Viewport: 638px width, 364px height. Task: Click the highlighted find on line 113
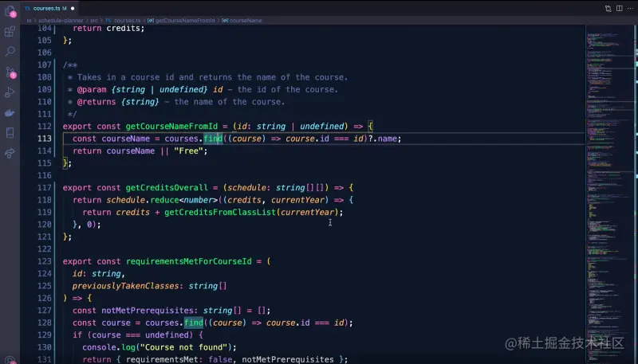(213, 139)
